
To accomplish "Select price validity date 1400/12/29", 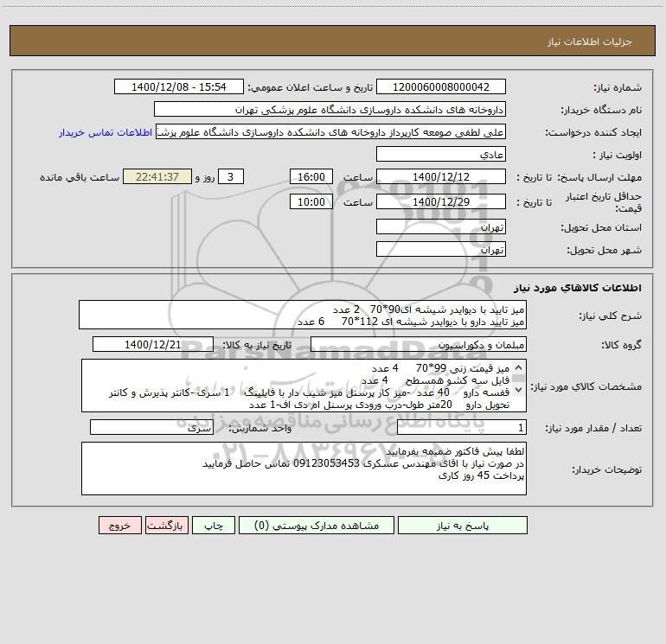I will pyautogui.click(x=441, y=201).
